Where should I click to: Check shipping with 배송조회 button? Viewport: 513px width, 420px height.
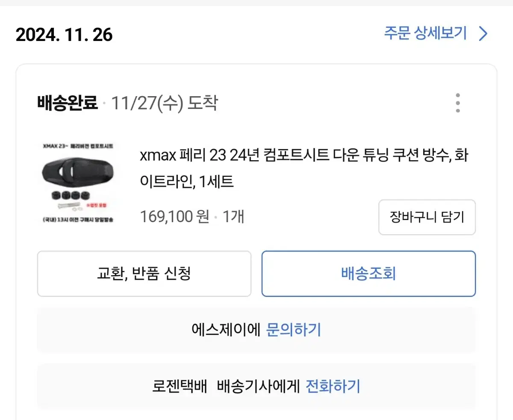point(369,273)
